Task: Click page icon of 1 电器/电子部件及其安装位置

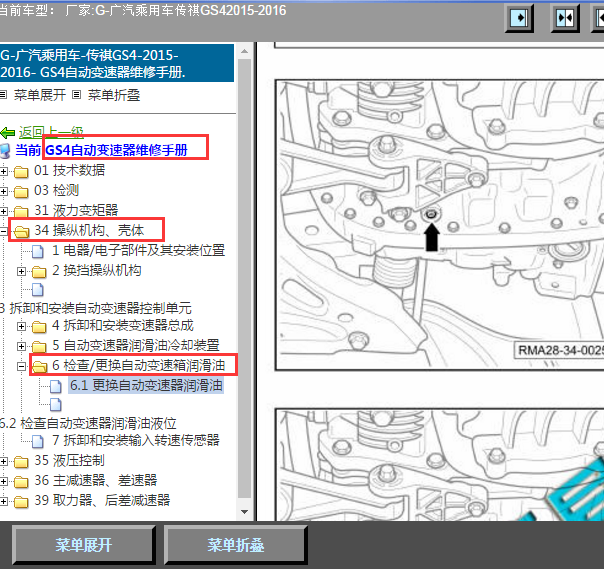Action: pos(37,251)
